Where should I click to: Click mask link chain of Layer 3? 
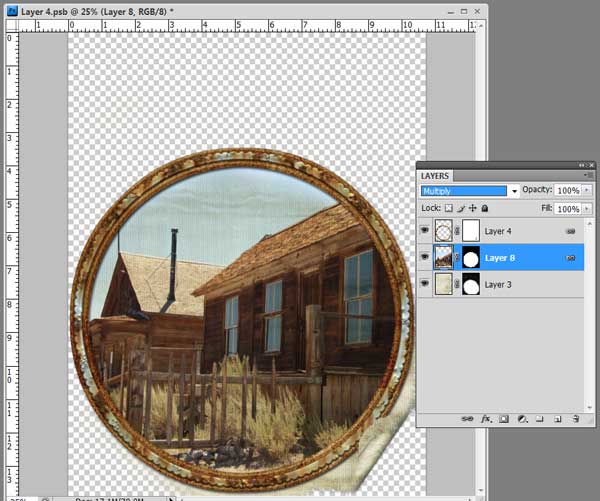click(x=457, y=284)
